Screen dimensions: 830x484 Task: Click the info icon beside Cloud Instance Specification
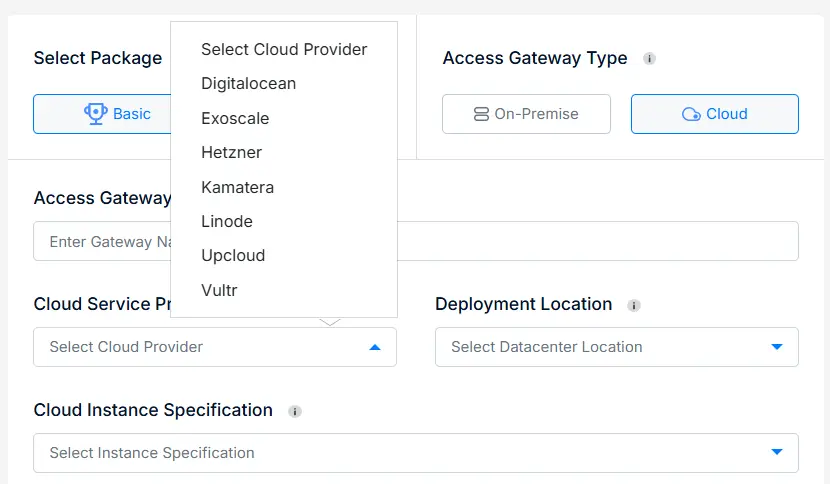pos(295,411)
